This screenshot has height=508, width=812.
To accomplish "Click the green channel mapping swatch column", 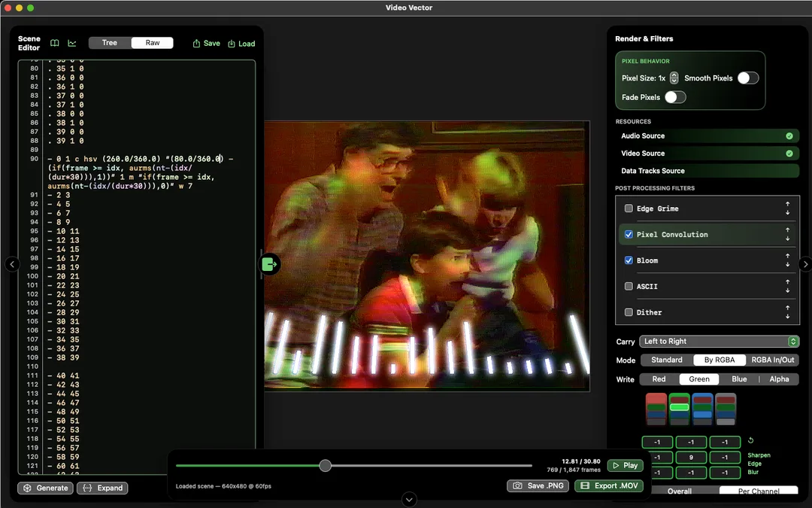I will 680,409.
